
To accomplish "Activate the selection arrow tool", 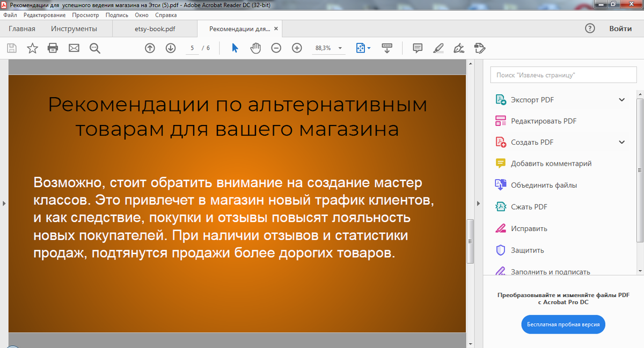I will (x=235, y=48).
